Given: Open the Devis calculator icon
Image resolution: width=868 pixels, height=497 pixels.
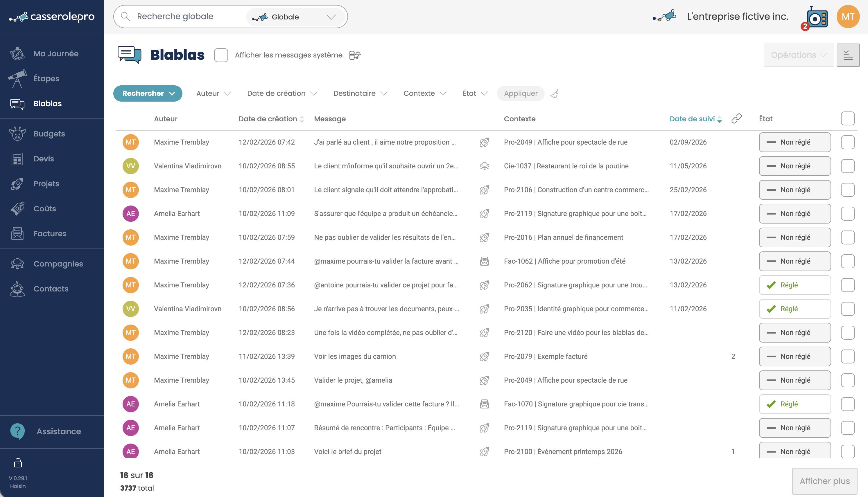Looking at the screenshot, I should pyautogui.click(x=17, y=159).
